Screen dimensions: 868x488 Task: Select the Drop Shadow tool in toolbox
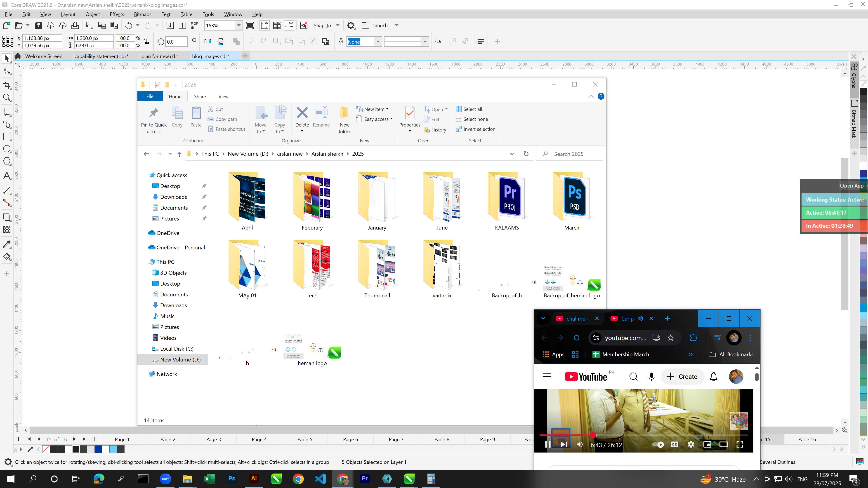click(7, 217)
